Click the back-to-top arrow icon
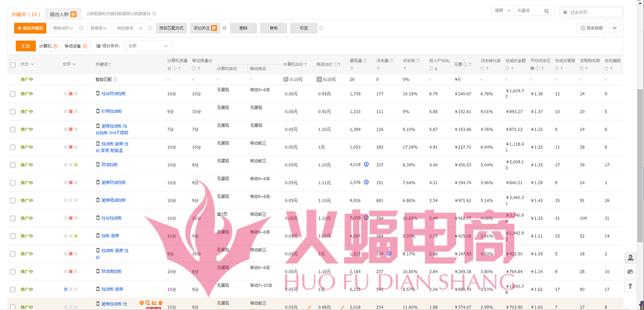This screenshot has height=310, width=644. [630, 286]
